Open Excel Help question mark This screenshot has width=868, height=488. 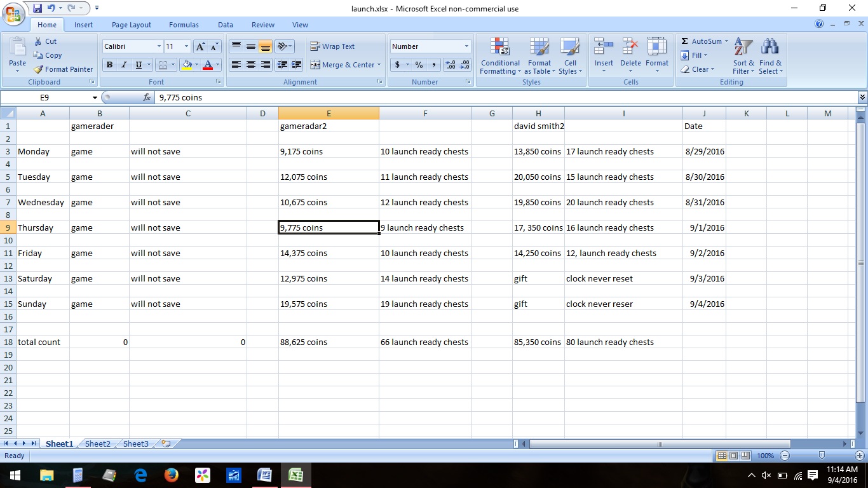(x=820, y=24)
